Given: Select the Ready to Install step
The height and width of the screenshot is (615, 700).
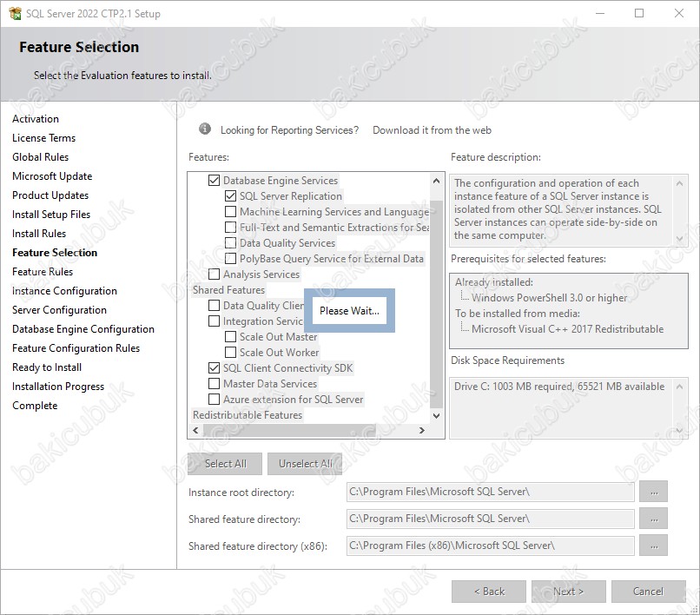Looking at the screenshot, I should pos(47,367).
